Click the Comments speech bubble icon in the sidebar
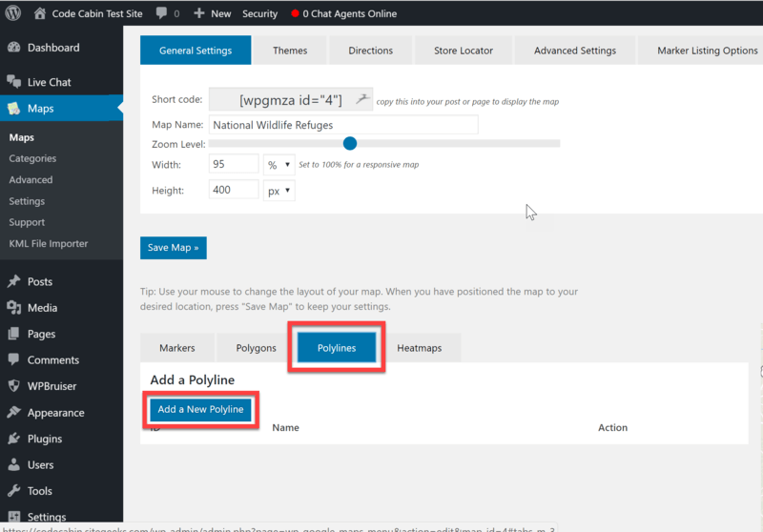 14,359
